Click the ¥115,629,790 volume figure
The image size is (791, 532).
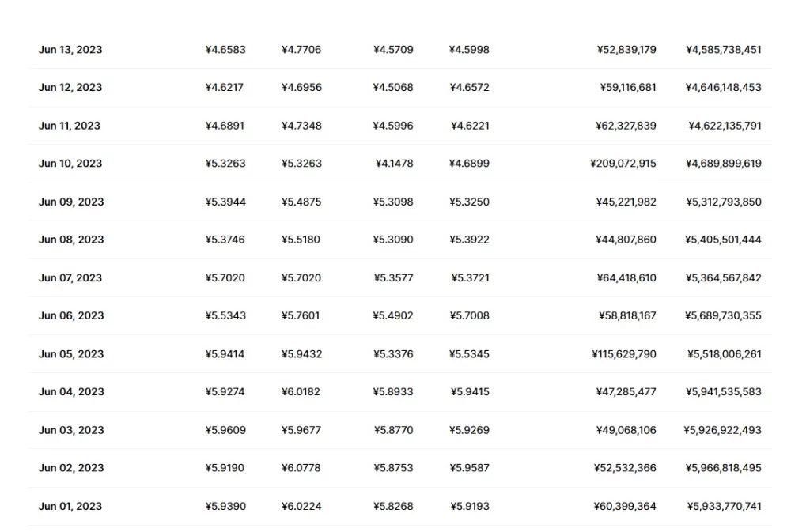[623, 354]
